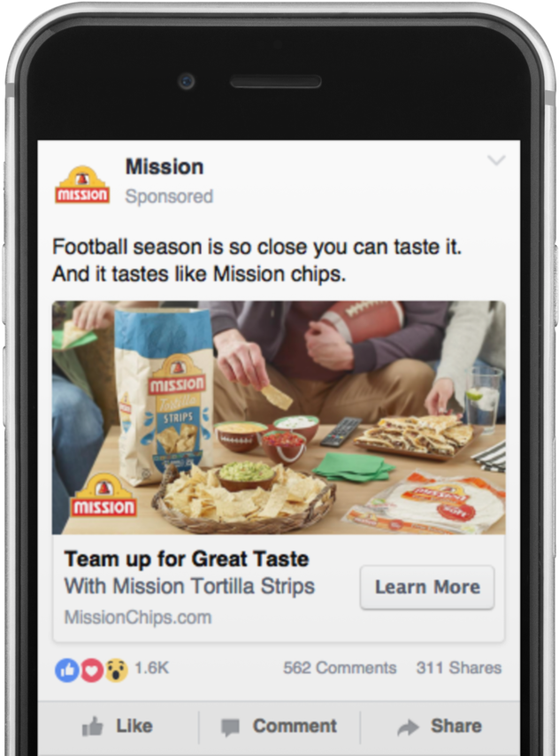View the 562 Comments count

coord(340,667)
